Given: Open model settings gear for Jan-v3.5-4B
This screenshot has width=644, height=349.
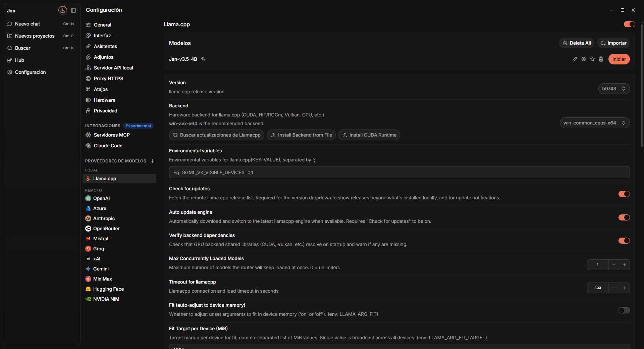Looking at the screenshot, I should tap(584, 59).
